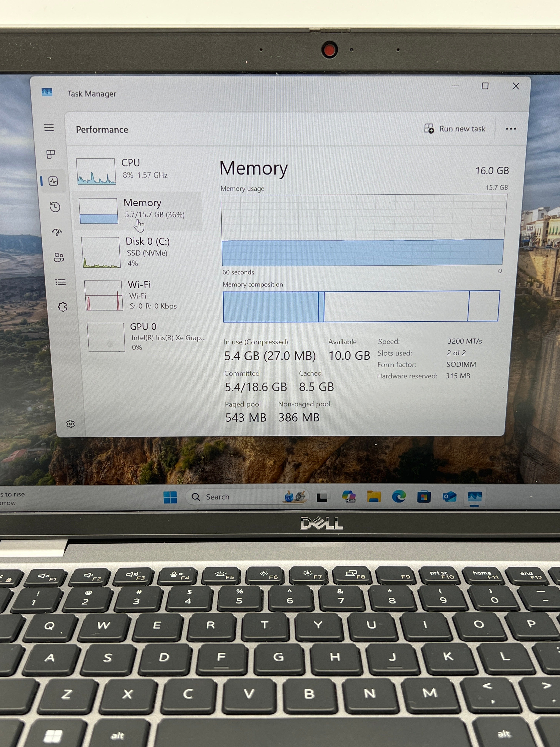Image resolution: width=560 pixels, height=747 pixels.
Task: Click the Task Manager title bar icon
Action: (x=47, y=92)
